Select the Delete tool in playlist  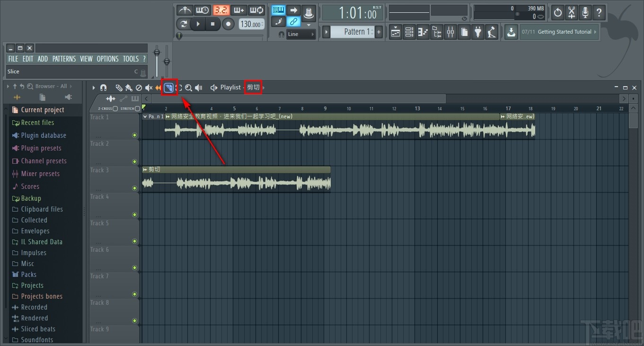(139, 88)
